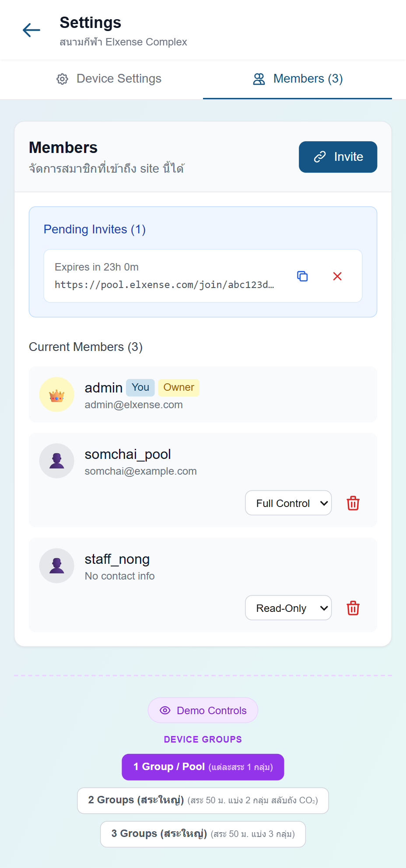
Task: Select the 1 Group / Pool option
Action: point(203,767)
